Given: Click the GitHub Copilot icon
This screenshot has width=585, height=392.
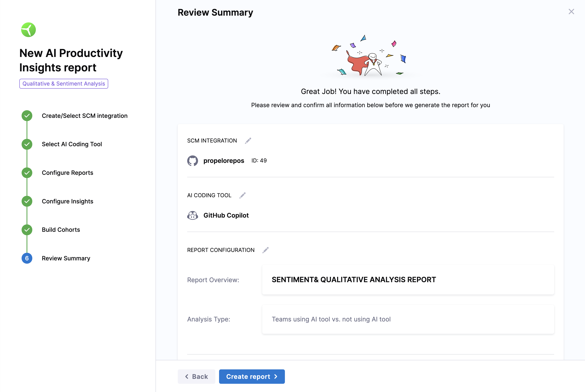Looking at the screenshot, I should pos(193,215).
